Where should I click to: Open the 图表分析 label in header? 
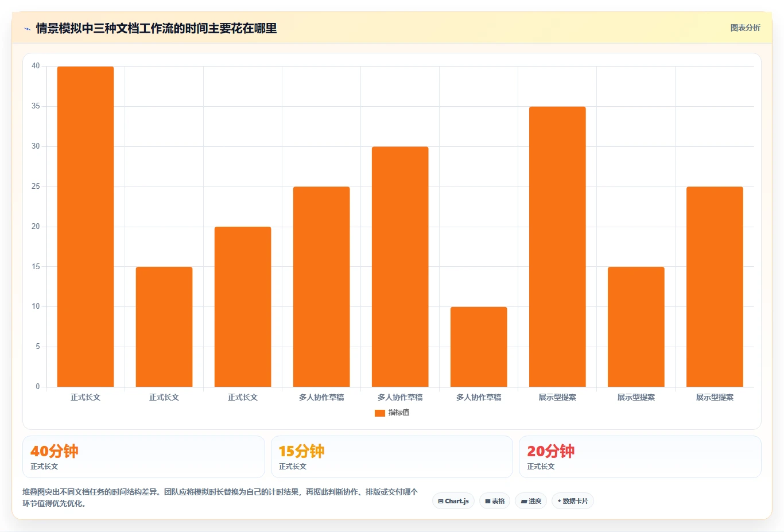pos(745,28)
